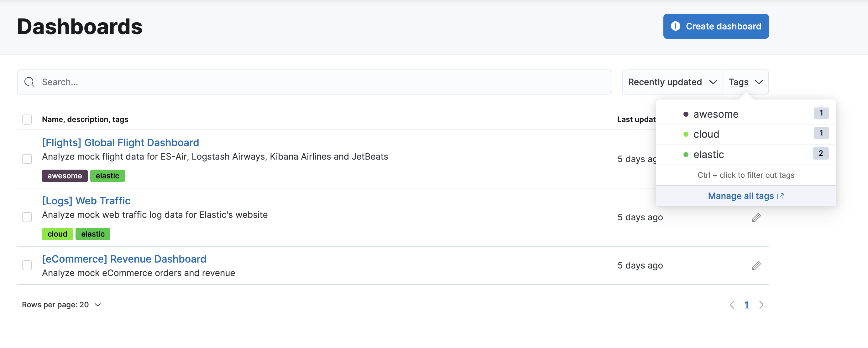Go to the next page arrow
Image resolution: width=868 pixels, height=348 pixels.
click(x=761, y=305)
